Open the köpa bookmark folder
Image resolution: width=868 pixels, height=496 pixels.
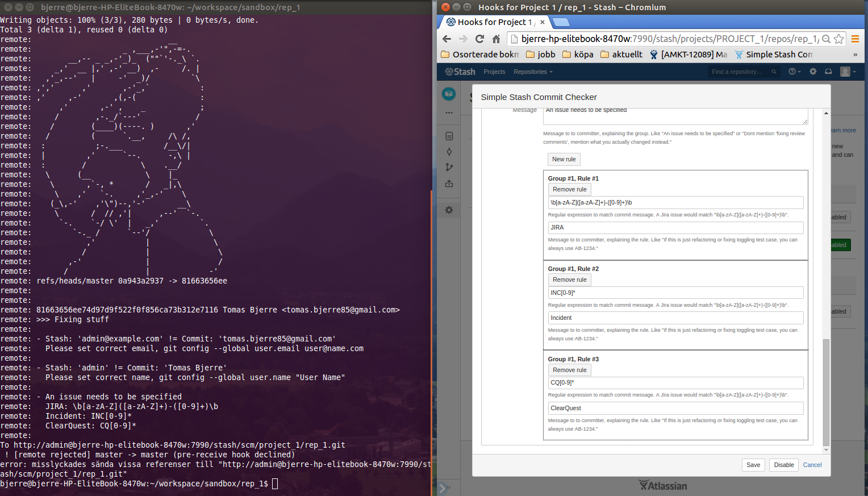[x=578, y=55]
